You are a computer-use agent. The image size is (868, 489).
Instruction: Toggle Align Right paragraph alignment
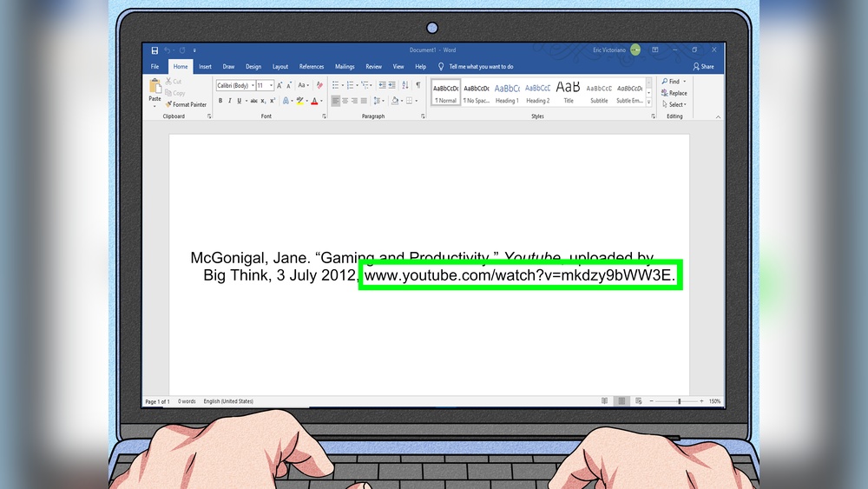(x=354, y=101)
